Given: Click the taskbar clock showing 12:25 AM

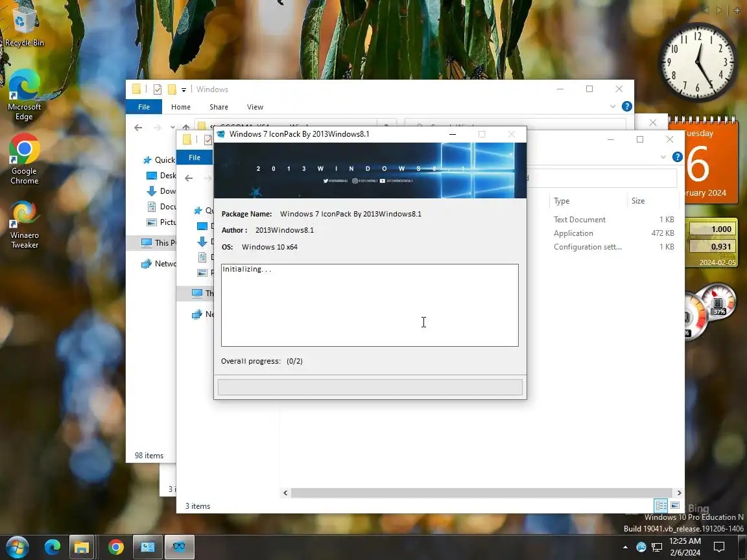Looking at the screenshot, I should (685, 546).
